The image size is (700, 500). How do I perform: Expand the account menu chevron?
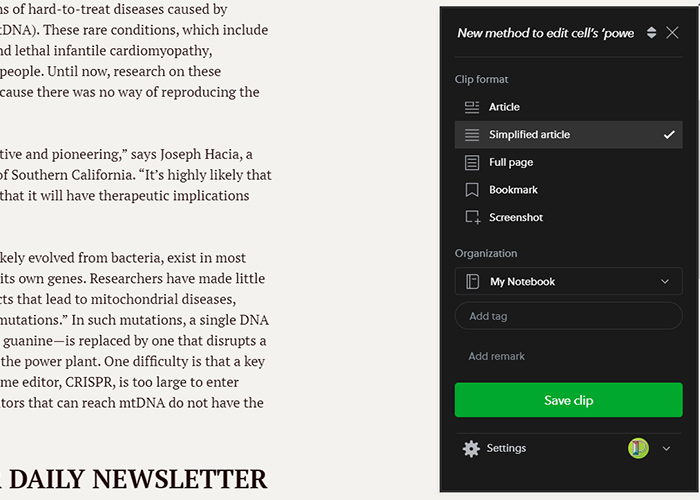click(x=666, y=449)
